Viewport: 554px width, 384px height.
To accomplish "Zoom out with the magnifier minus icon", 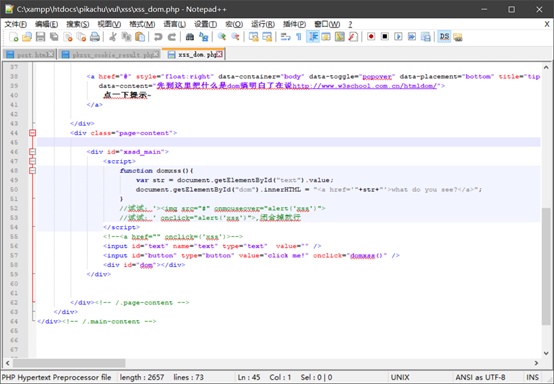I will click(235, 37).
